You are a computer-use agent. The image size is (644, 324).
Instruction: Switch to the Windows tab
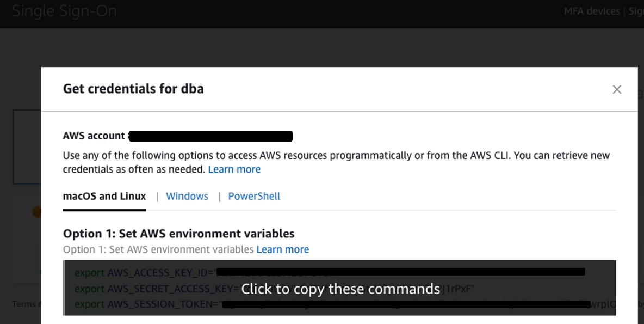(x=187, y=197)
